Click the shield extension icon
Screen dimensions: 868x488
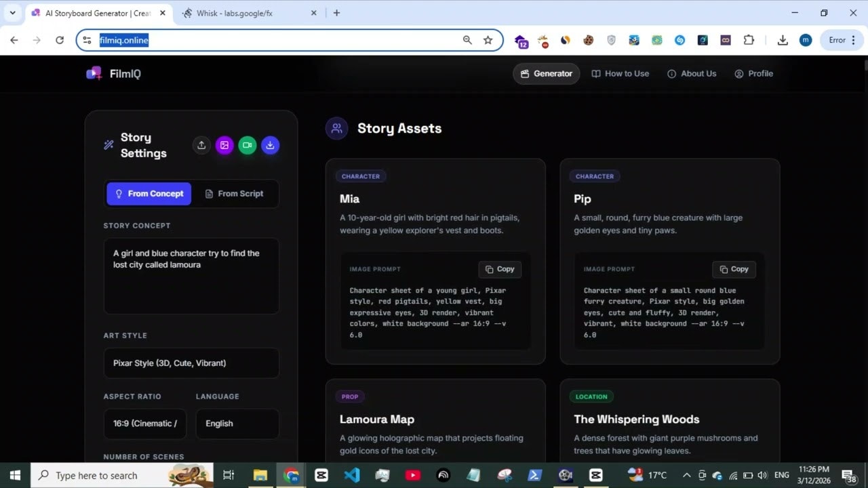click(x=611, y=40)
